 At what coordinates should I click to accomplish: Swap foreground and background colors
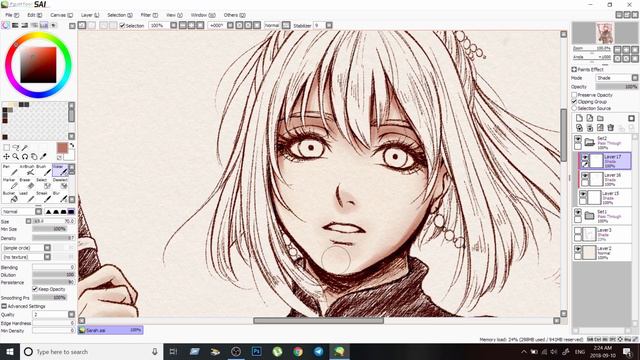click(x=72, y=145)
